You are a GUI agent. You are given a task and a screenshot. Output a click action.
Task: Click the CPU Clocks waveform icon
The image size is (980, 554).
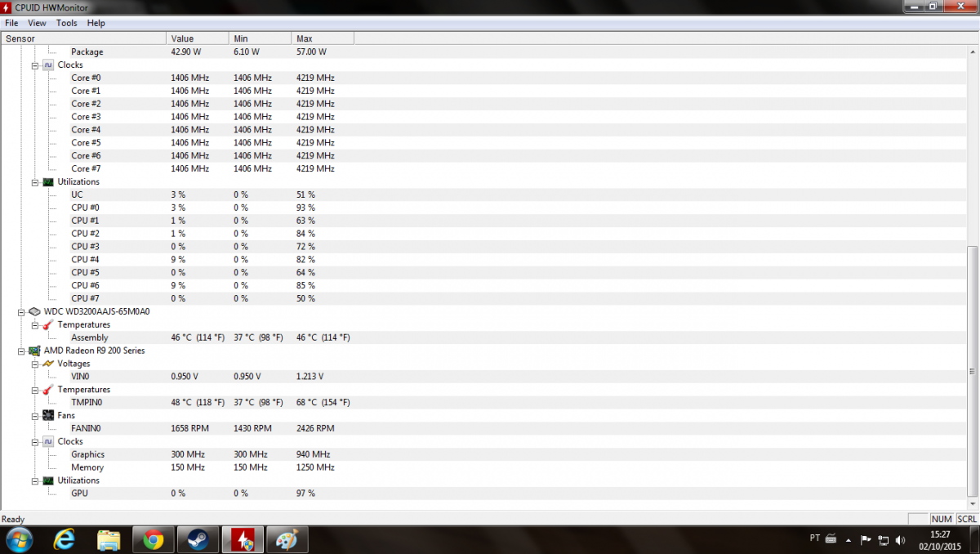[x=48, y=65]
